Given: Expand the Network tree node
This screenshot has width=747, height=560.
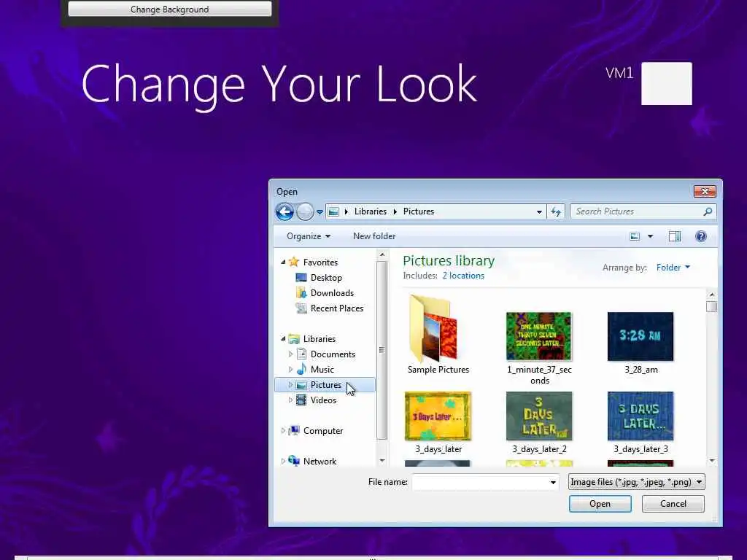Looking at the screenshot, I should tap(283, 461).
